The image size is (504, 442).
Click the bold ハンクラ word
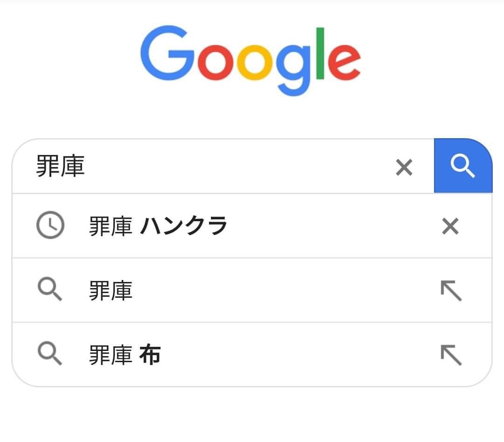coord(183,226)
